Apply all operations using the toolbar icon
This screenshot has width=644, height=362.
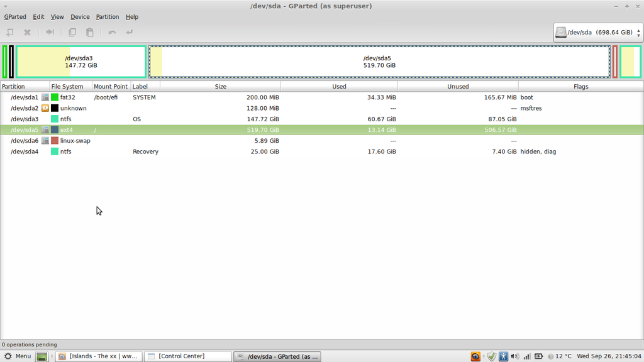tap(129, 32)
